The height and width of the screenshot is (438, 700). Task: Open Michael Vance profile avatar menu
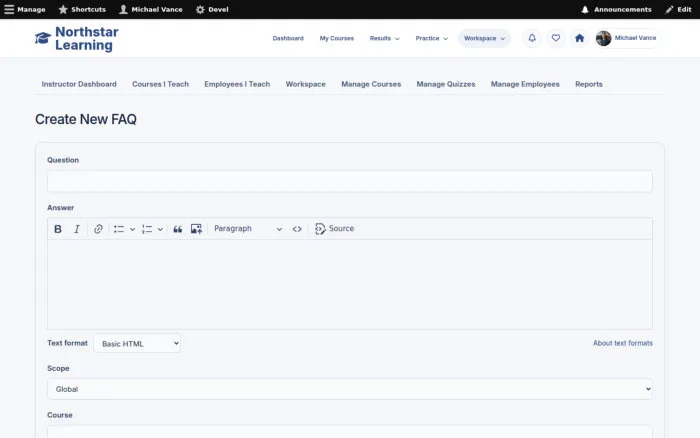[627, 38]
